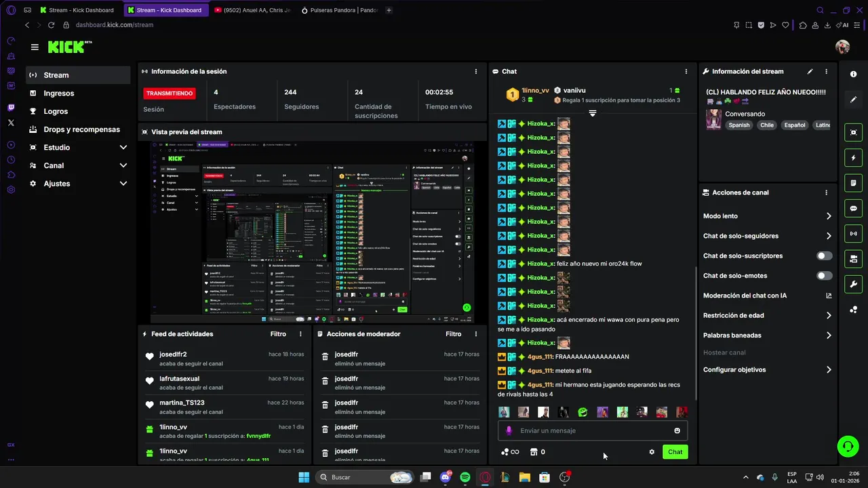Toggle the chat bubble icon in right rail
Screen dimensions: 868x488
853,208
